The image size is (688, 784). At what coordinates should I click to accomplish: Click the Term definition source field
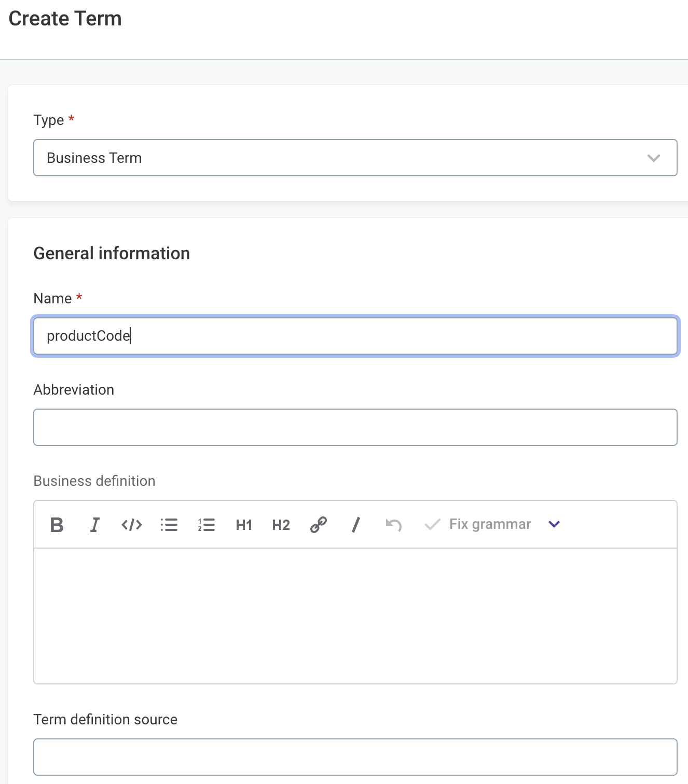pyautogui.click(x=355, y=757)
